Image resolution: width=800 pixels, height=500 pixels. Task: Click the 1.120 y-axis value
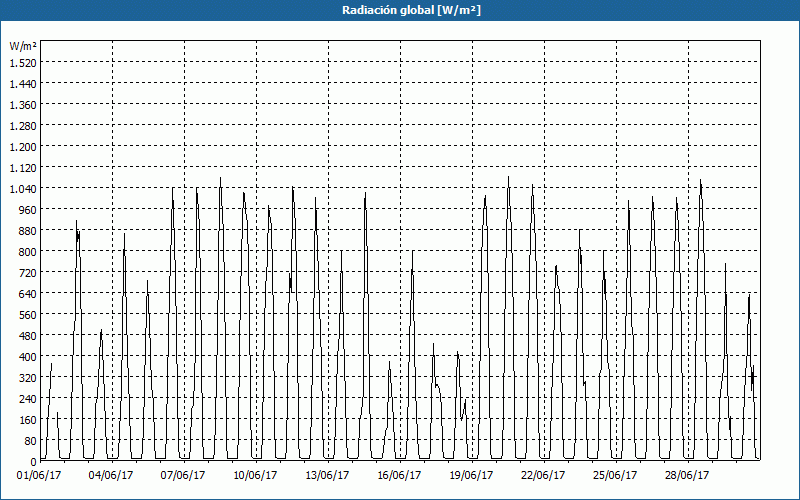coord(23,167)
